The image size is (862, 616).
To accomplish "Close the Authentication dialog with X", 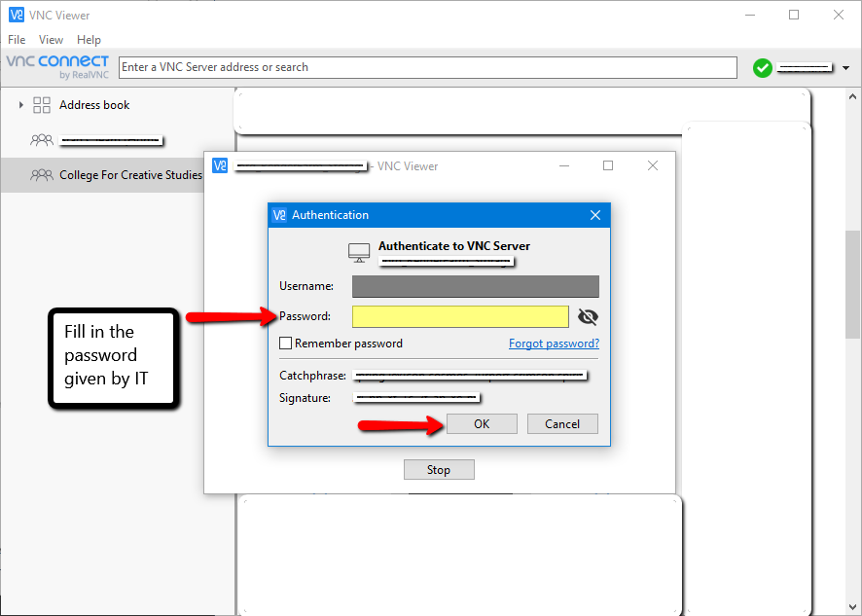I will (x=595, y=215).
